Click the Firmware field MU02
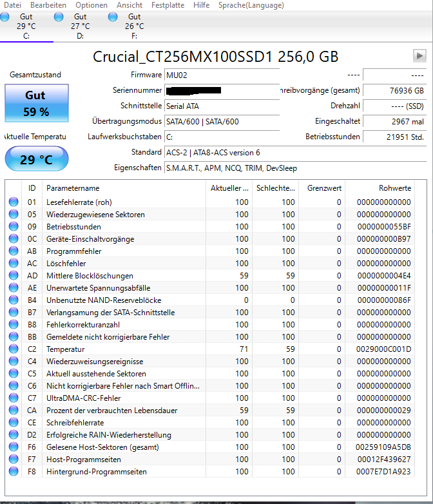 click(x=222, y=75)
